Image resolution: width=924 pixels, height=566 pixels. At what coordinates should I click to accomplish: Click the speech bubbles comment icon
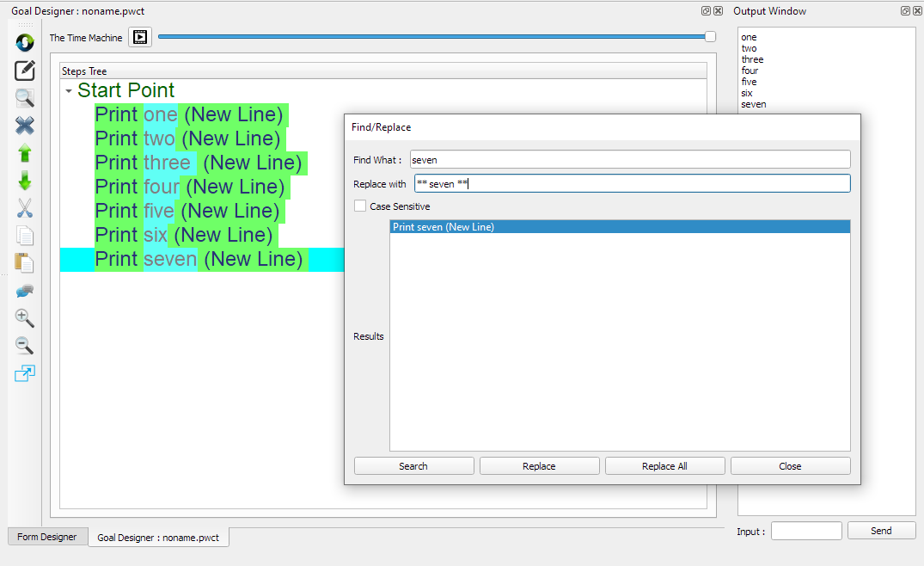(25, 291)
